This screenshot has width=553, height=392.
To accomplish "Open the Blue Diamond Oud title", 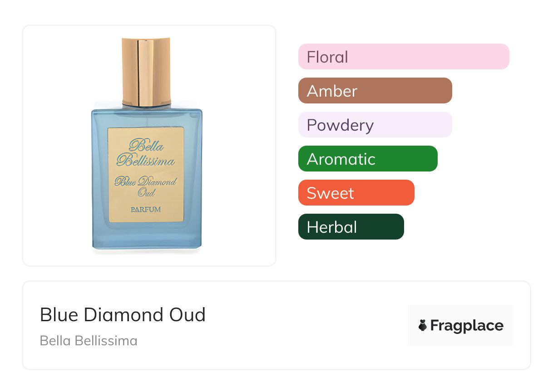I will click(123, 315).
